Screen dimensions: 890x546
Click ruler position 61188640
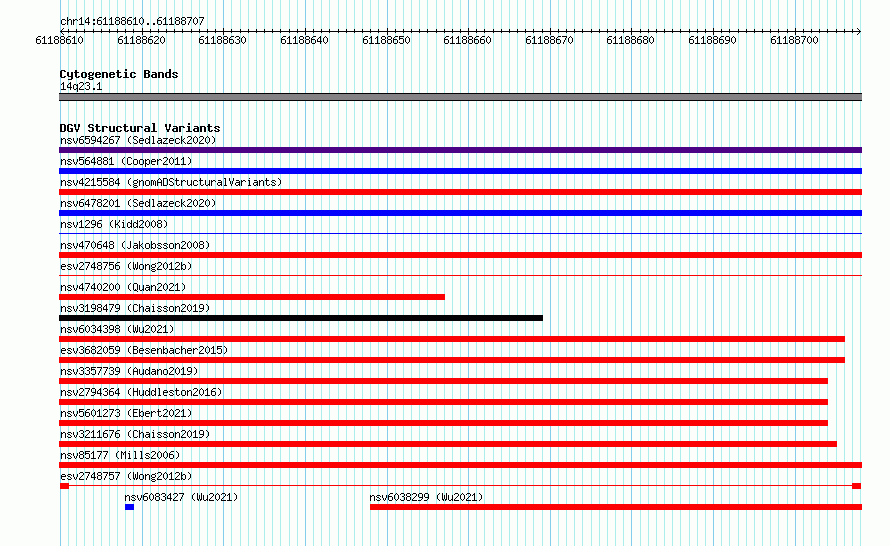point(304,40)
